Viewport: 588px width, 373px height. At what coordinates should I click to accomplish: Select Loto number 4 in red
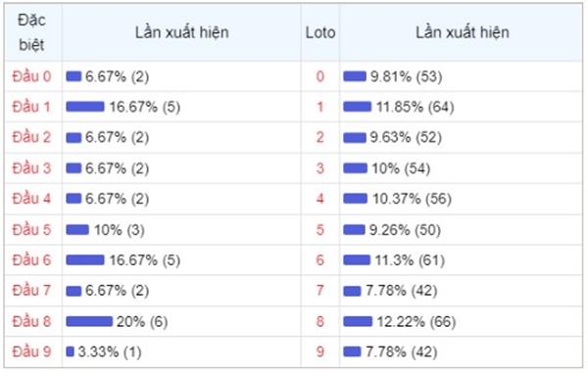[319, 199]
